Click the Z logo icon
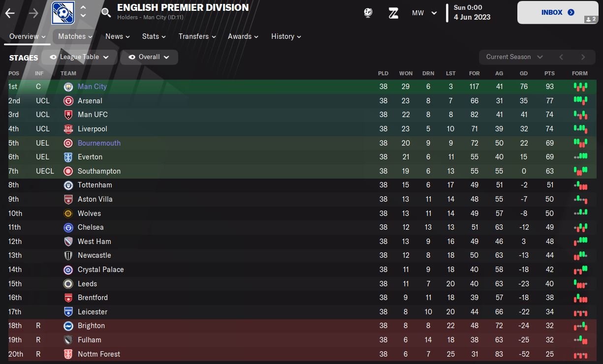This screenshot has height=364, width=603. [393, 13]
